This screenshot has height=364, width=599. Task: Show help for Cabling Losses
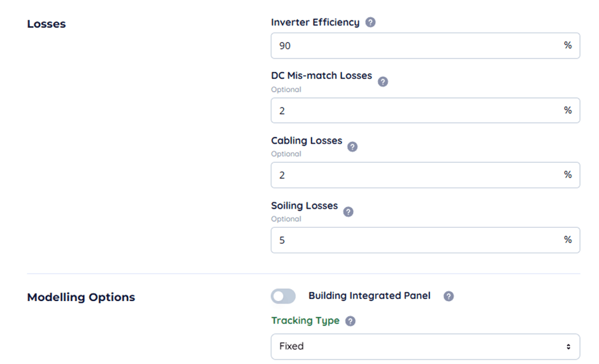pos(352,146)
